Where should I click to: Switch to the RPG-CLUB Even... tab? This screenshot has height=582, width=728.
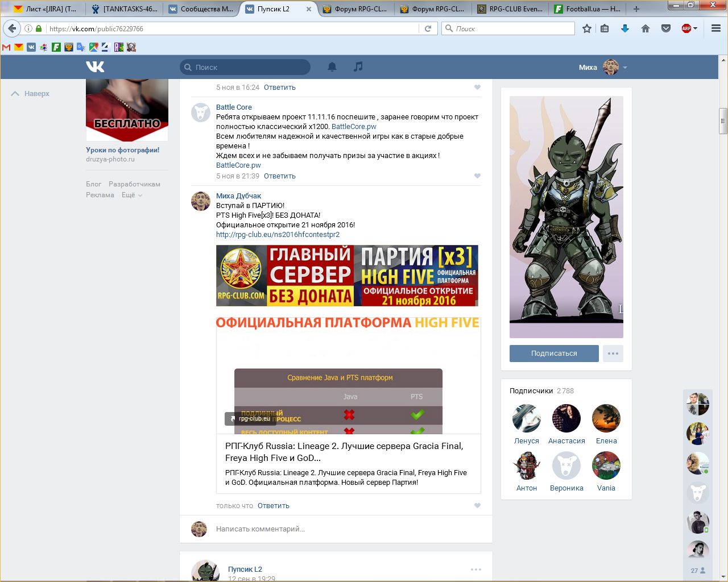510,9
